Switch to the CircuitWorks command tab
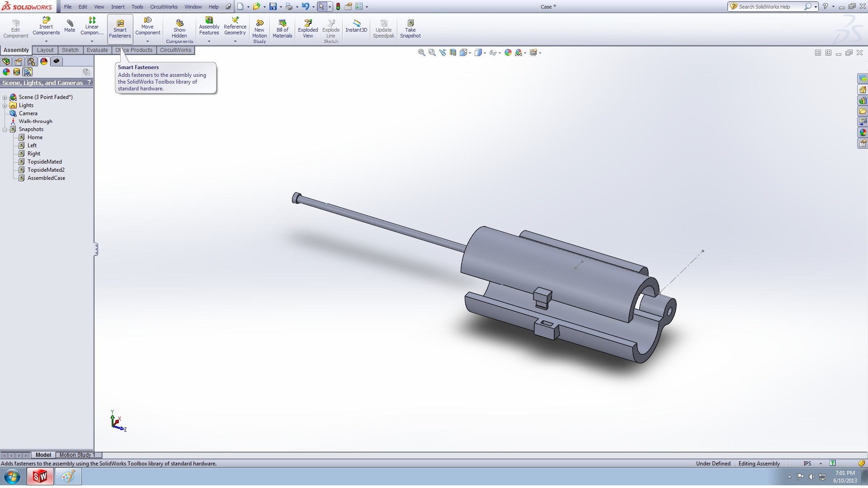Viewport: 868px width, 488px height. point(175,50)
